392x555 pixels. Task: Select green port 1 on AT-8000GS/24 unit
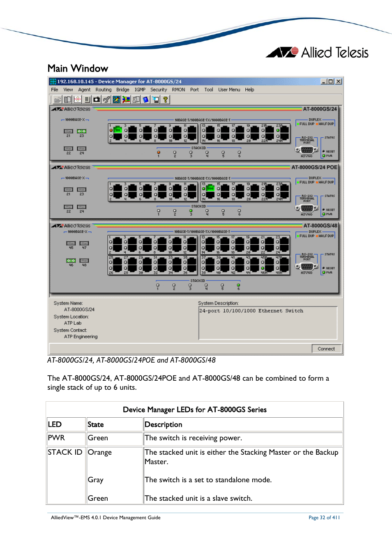click(118, 130)
